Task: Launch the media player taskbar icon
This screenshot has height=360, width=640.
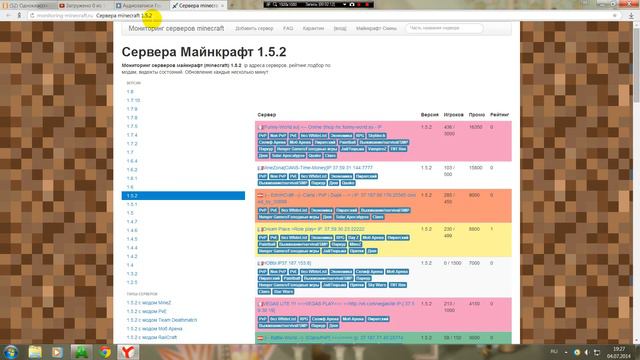Action: [x=57, y=352]
